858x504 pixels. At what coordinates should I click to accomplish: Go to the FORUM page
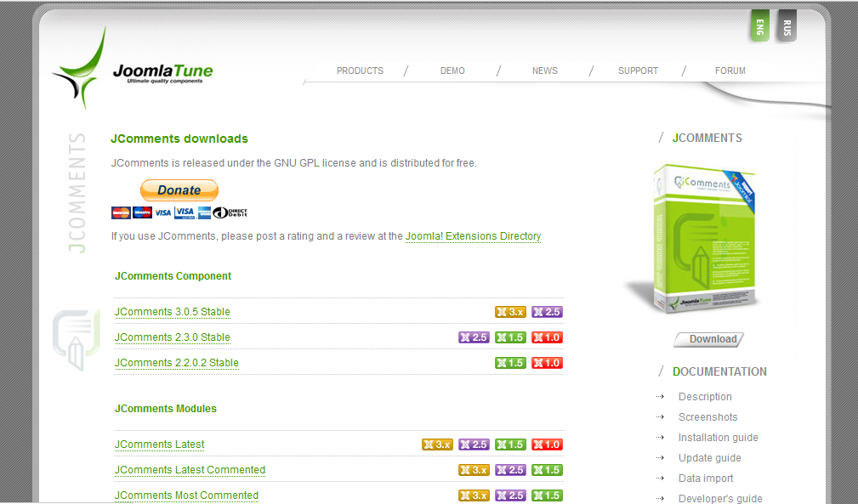pyautogui.click(x=730, y=71)
